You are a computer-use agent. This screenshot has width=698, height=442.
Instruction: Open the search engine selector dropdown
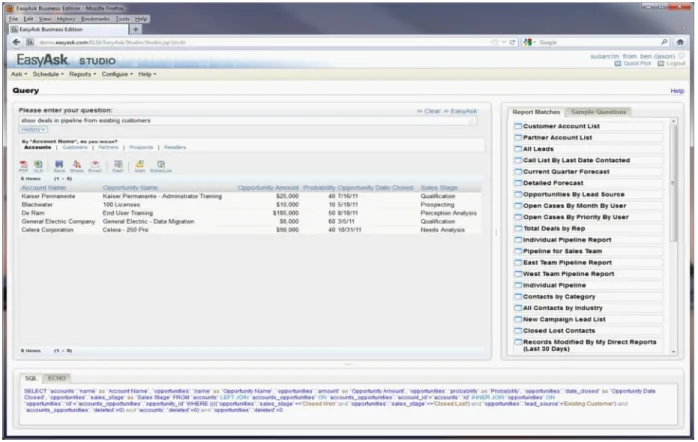pos(530,42)
